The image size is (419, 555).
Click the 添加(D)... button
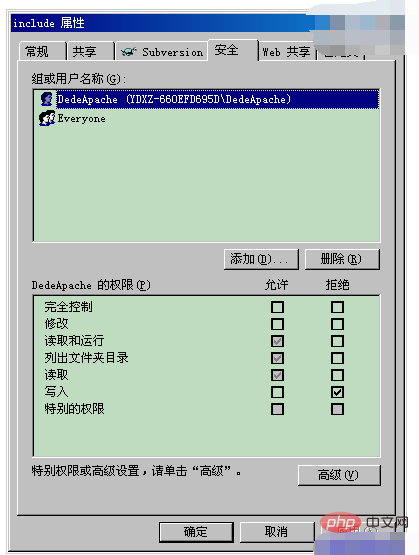262,259
